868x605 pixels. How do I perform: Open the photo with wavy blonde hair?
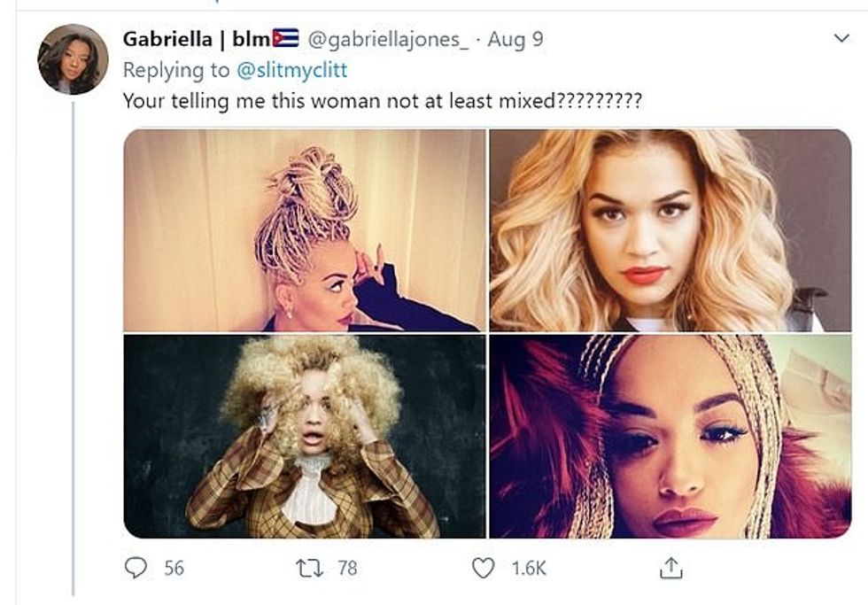670,230
